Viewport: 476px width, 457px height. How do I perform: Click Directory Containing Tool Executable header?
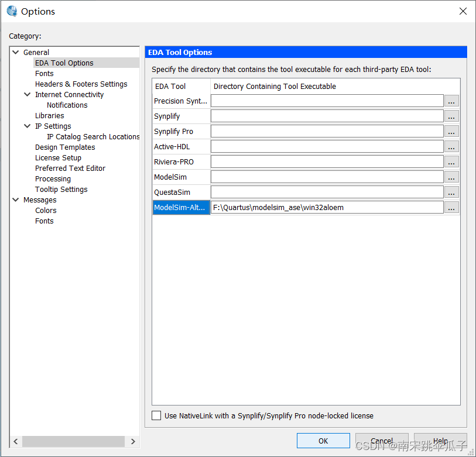335,86
